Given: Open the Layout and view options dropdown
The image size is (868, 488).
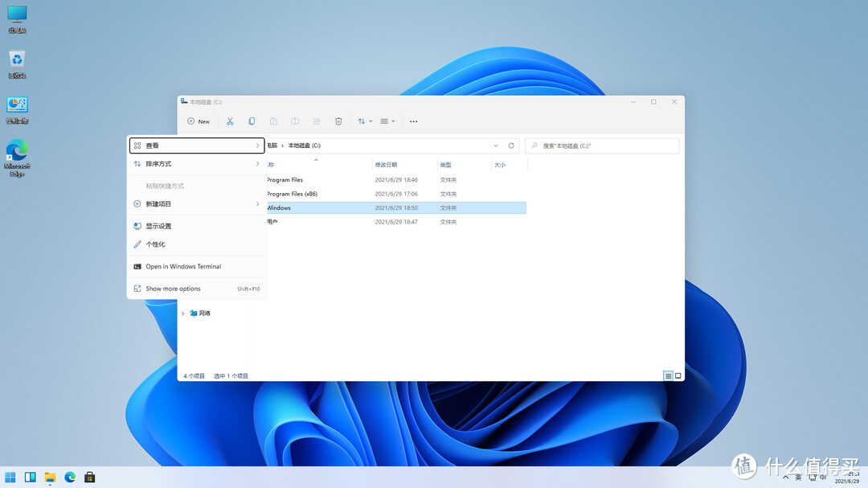Looking at the screenshot, I should click(387, 121).
